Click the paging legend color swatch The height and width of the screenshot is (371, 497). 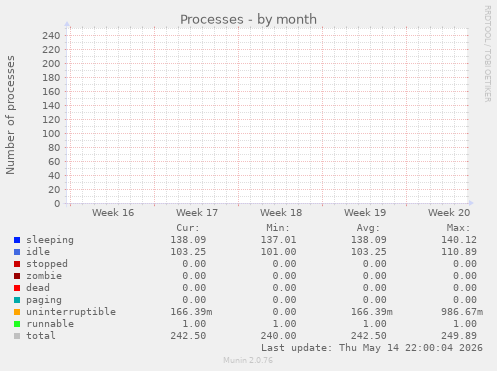point(17,300)
